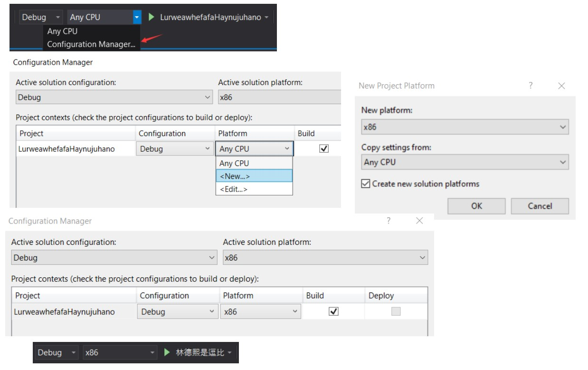Click the green Start arrow in the bottom toolbar

tap(167, 352)
